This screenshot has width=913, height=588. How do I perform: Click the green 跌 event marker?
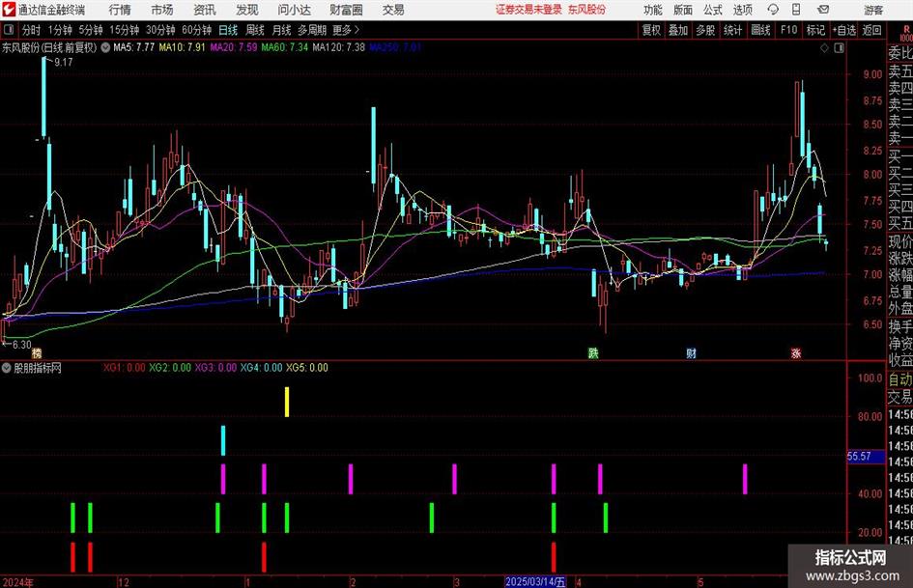(x=593, y=352)
